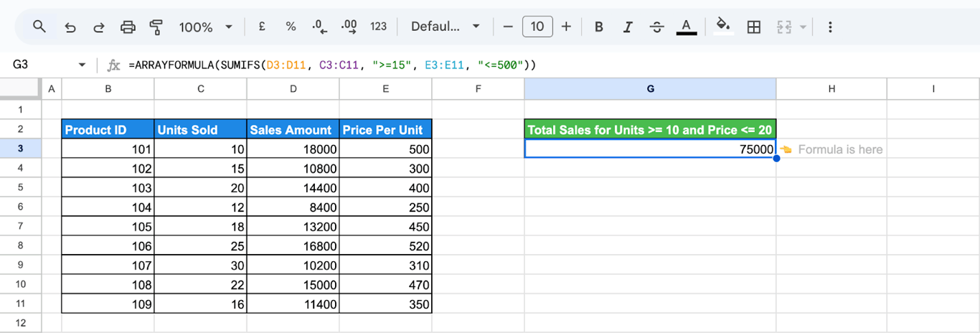Redo the last undone action
Screen dimensions: 980x333
(98, 27)
